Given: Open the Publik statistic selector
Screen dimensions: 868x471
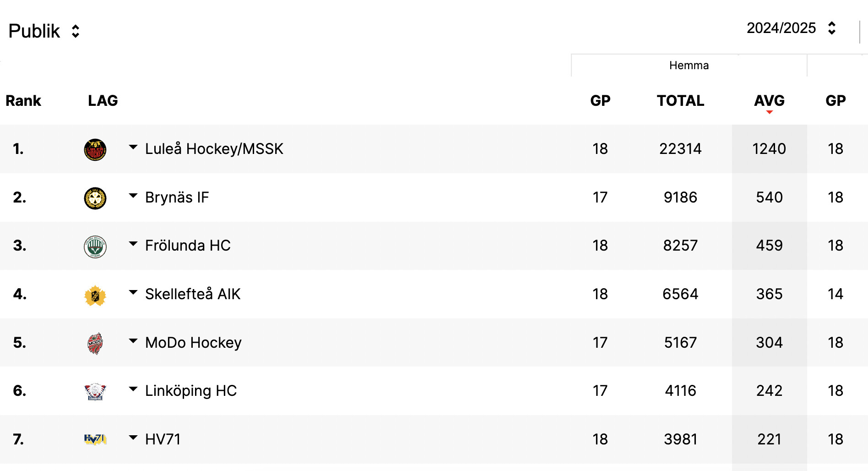Looking at the screenshot, I should point(44,31).
